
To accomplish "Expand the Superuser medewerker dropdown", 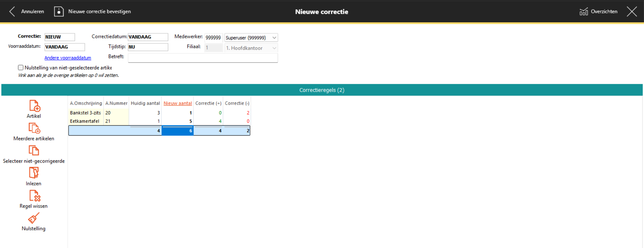I will pyautogui.click(x=274, y=38).
